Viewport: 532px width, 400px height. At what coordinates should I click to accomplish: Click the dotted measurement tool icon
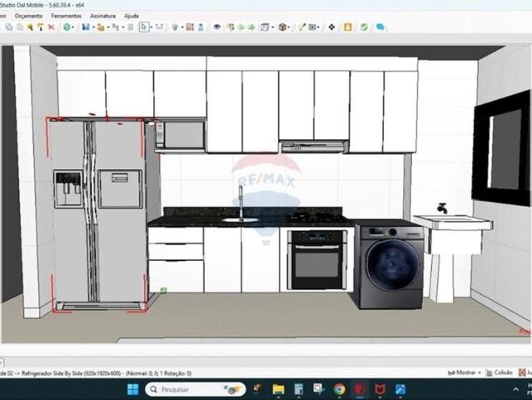tap(160, 27)
